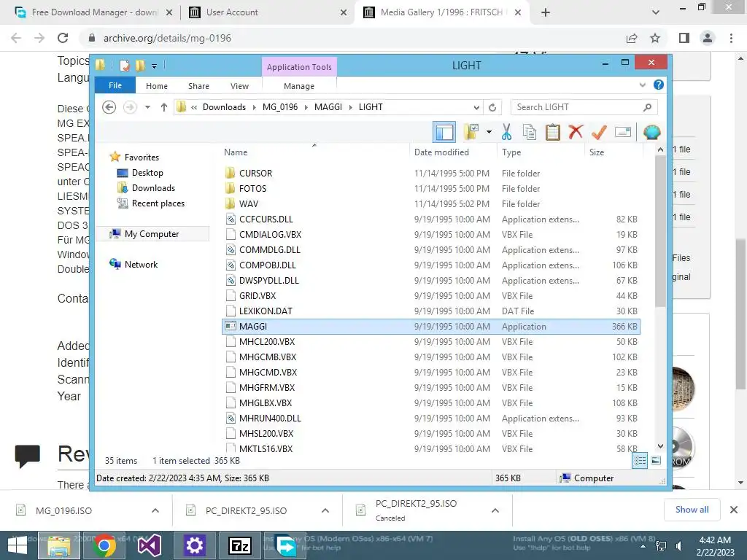747x560 pixels.
Task: Open a new Chrome tab
Action: (x=546, y=12)
